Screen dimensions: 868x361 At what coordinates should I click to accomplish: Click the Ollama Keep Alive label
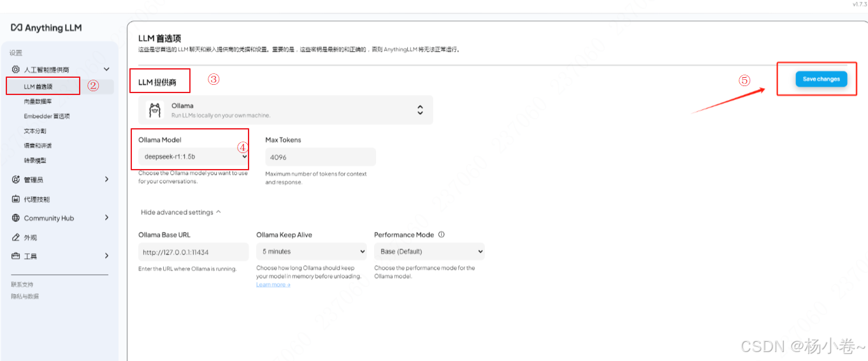click(x=284, y=235)
